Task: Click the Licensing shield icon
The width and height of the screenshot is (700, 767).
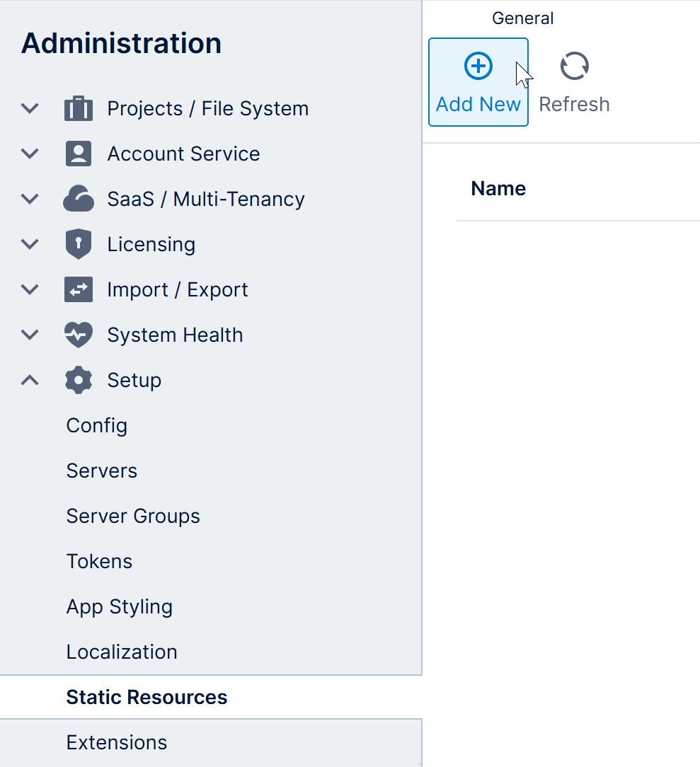Action: coord(79,245)
